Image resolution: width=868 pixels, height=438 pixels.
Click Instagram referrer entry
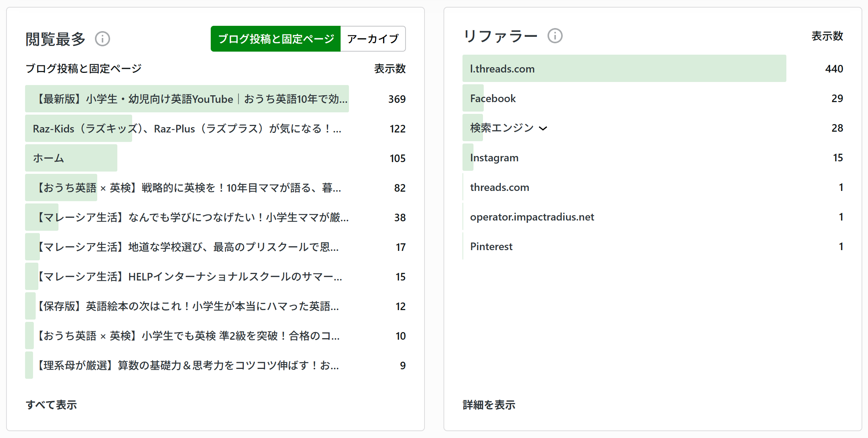[x=494, y=158]
